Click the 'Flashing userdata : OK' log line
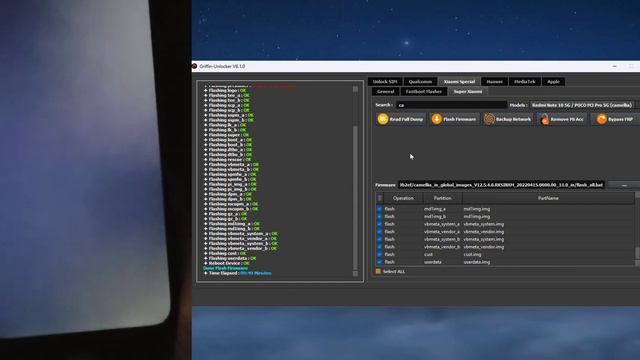This screenshot has height=360, width=640. click(x=230, y=258)
